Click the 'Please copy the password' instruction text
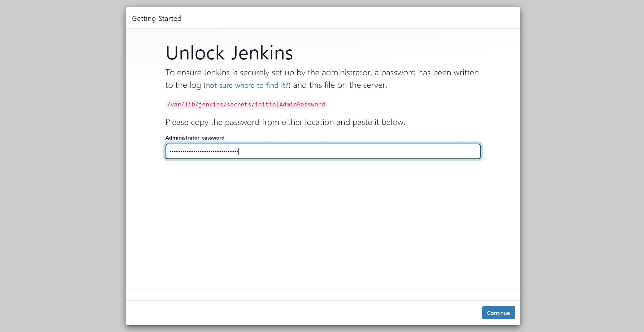 [x=285, y=122]
